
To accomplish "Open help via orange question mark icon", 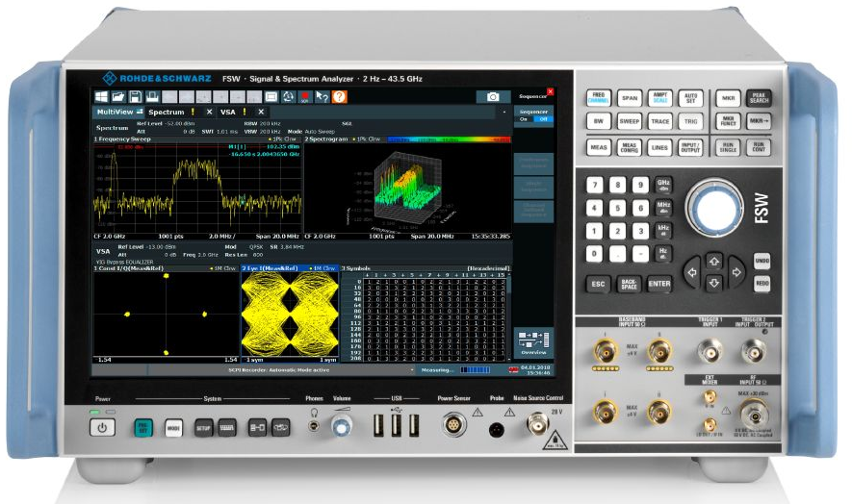I will click(x=339, y=97).
